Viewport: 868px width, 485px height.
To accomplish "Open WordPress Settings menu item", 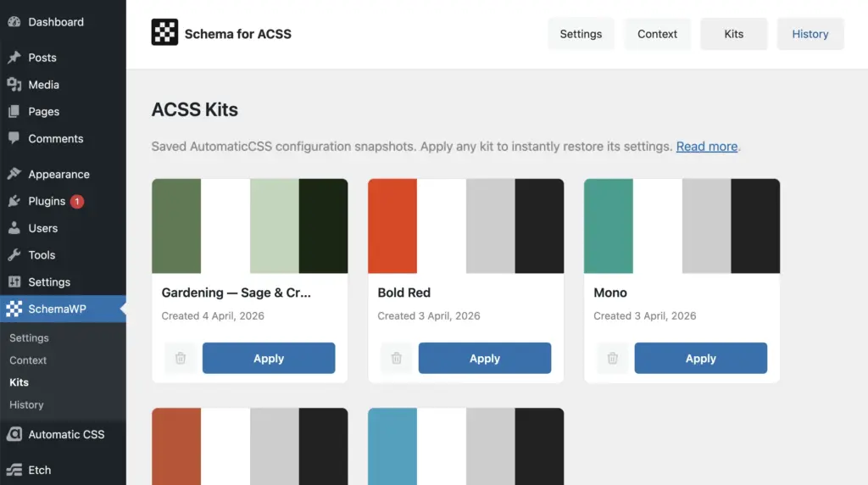I will point(63,282).
